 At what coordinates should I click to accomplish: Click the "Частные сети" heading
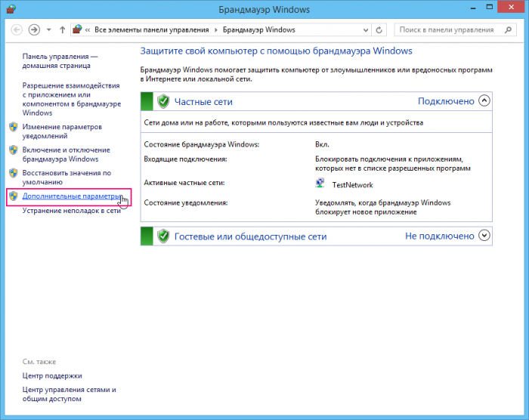203,102
